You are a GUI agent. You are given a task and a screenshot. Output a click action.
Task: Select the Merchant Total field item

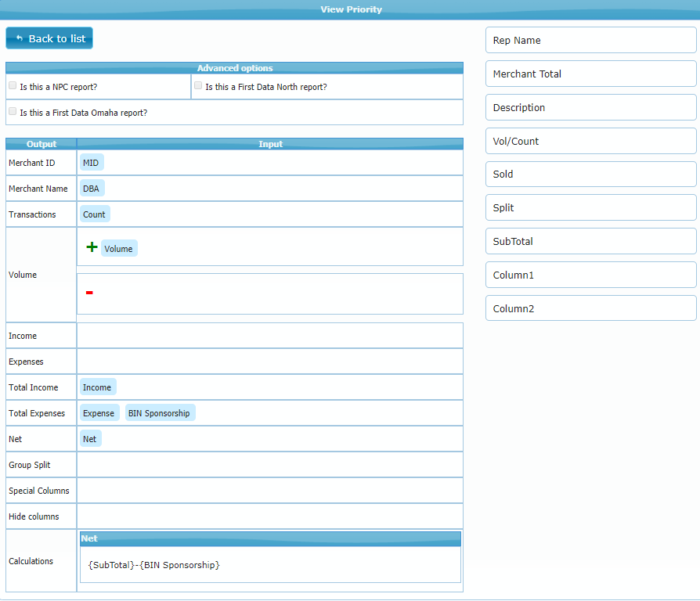coord(590,74)
